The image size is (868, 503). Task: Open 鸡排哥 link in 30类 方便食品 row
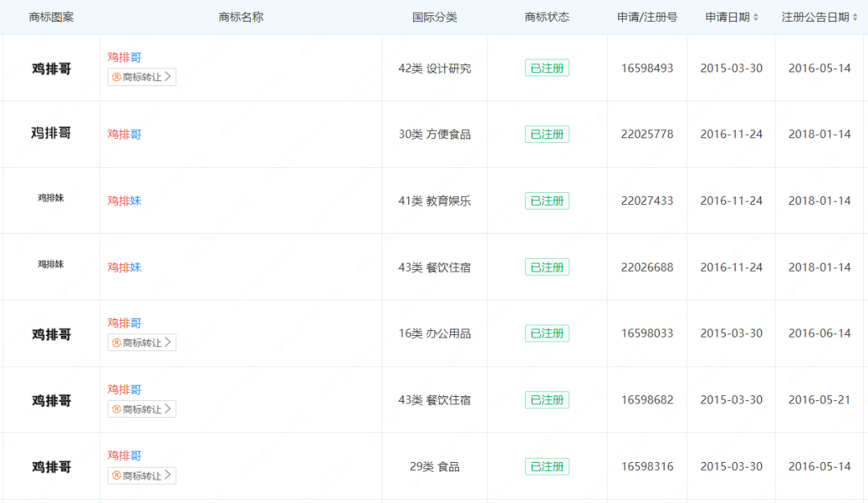(x=125, y=134)
